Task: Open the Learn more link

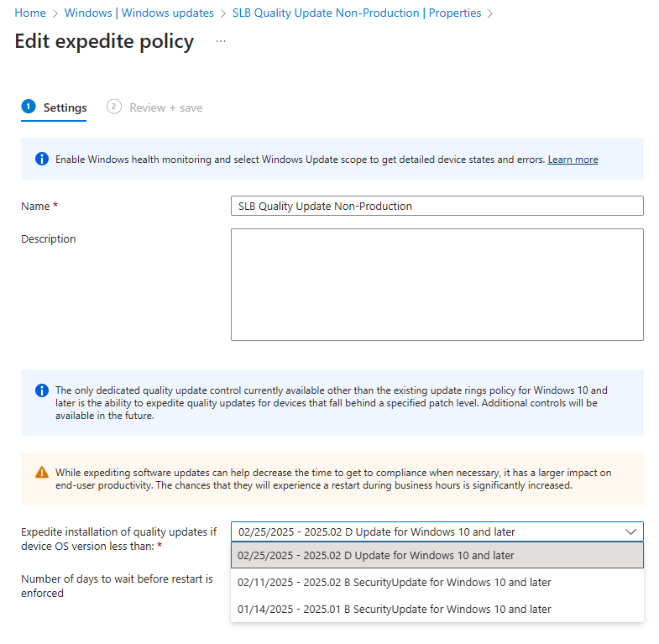Action: (573, 160)
